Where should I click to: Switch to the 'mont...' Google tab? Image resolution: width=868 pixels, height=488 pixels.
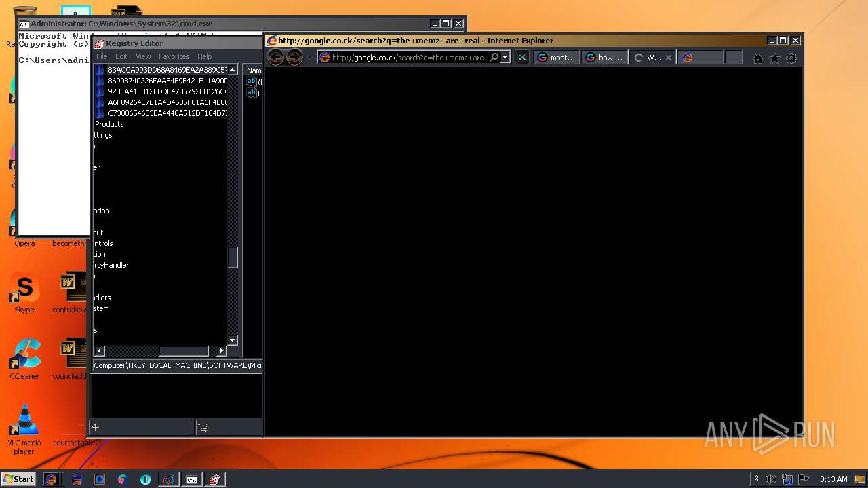[x=556, y=58]
